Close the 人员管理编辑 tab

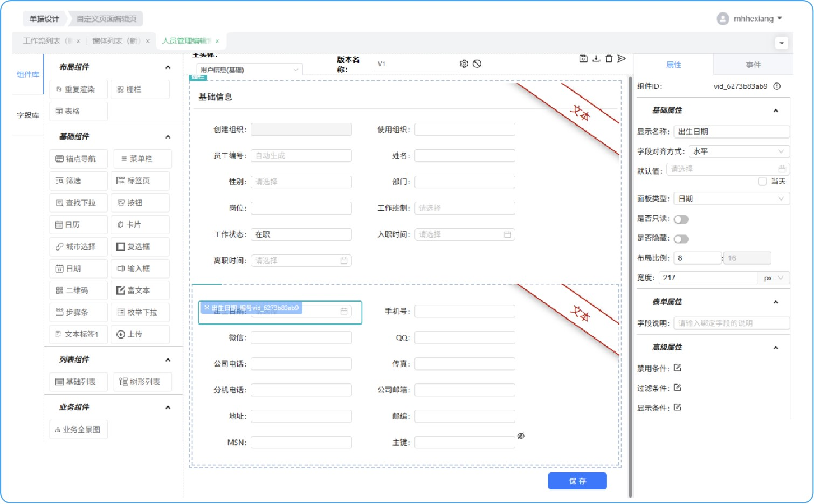pos(217,41)
